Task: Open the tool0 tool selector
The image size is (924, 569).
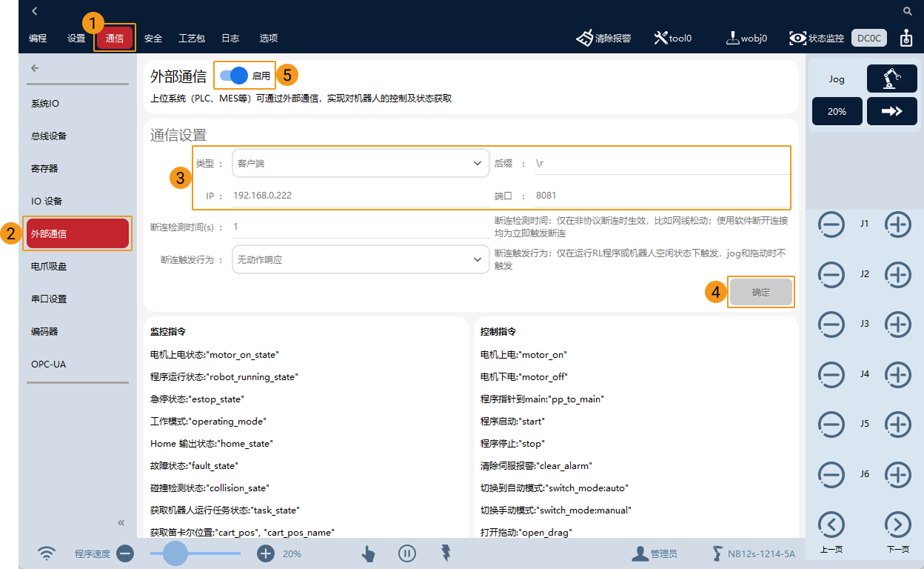Action: (672, 38)
